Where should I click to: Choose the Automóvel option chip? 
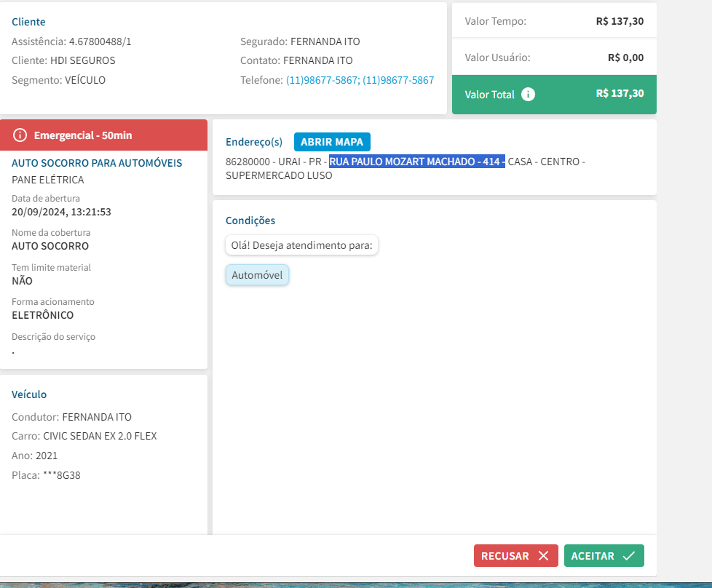coord(257,275)
